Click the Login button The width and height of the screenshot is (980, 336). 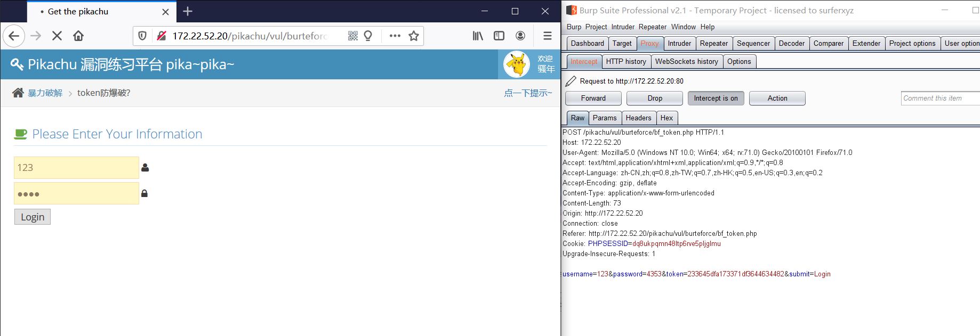(x=33, y=217)
